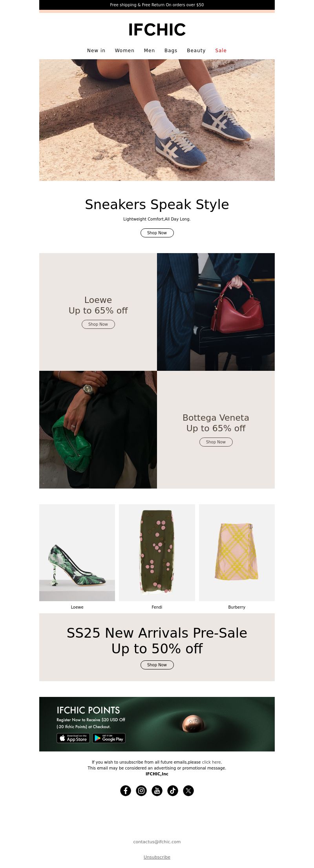This screenshot has width=314, height=868.
Task: Open the Beauty navigation item
Action: pos(196,51)
